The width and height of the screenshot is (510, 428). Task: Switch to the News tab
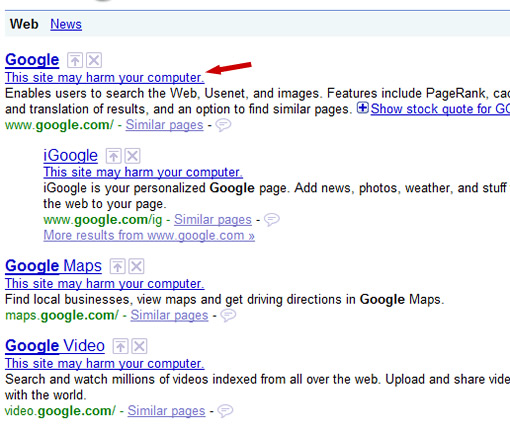(66, 24)
